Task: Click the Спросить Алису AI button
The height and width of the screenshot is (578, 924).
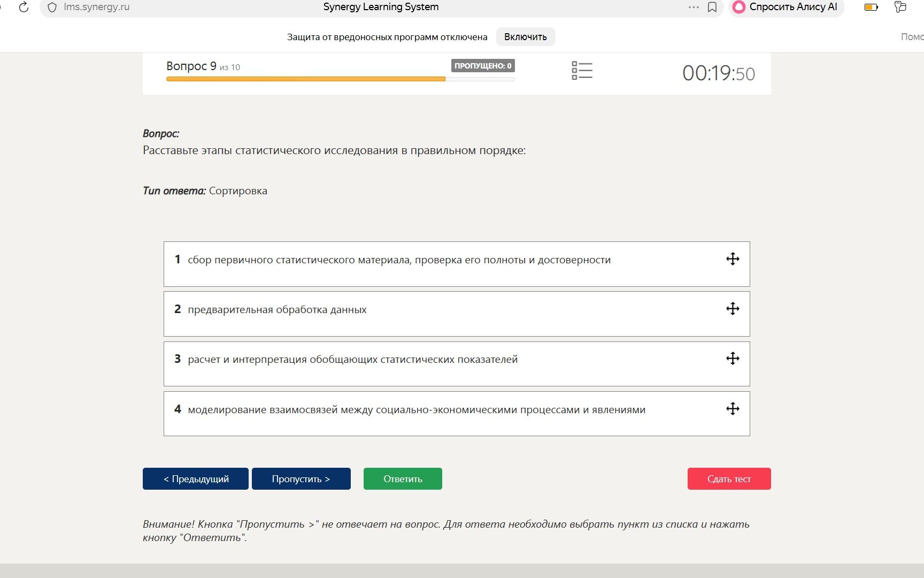Action: tap(786, 7)
